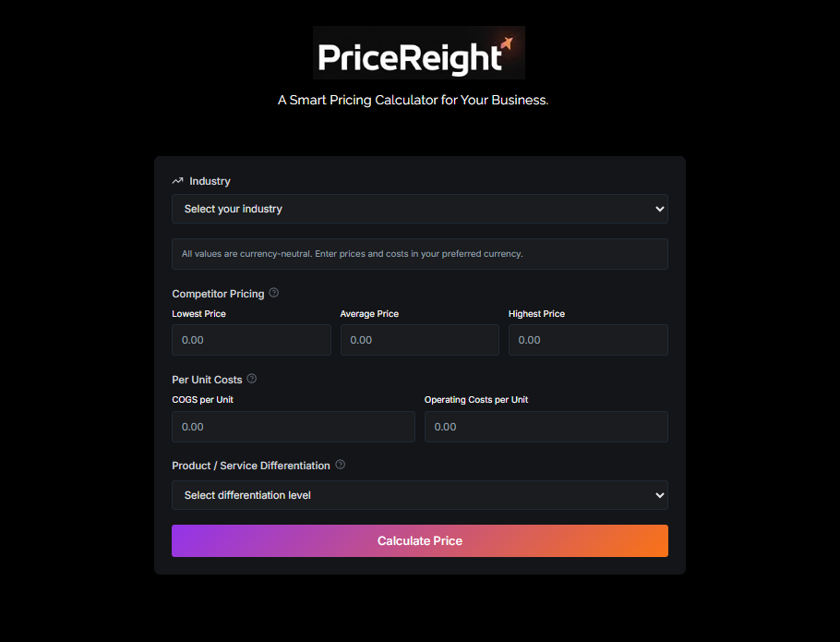Click the Smart Pricing Calculator tagline
The height and width of the screenshot is (642, 840).
click(x=413, y=100)
